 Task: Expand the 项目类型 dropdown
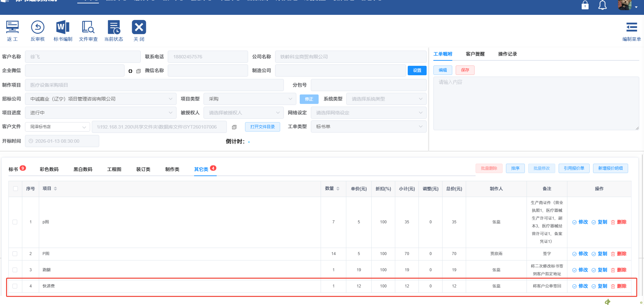coord(250,99)
